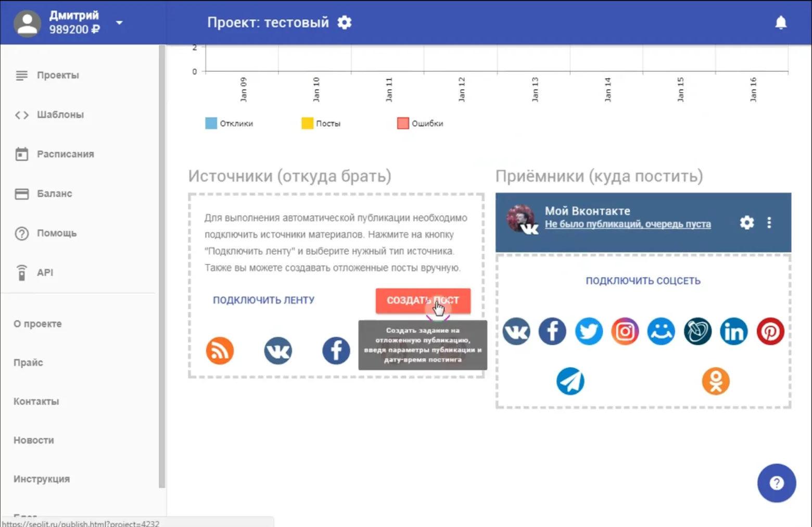Open Мой Вконтакте three-dot menu

pos(769,223)
